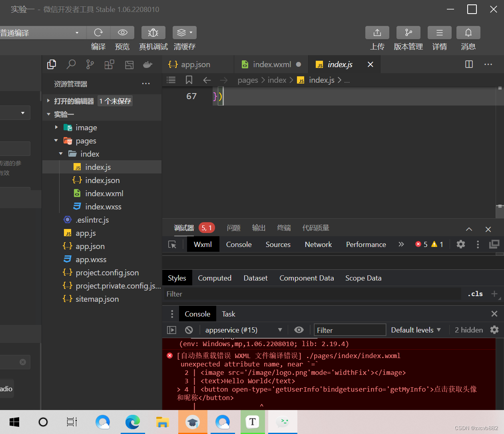
Task: Click the docker whale icon in sidebar
Action: 148,64
